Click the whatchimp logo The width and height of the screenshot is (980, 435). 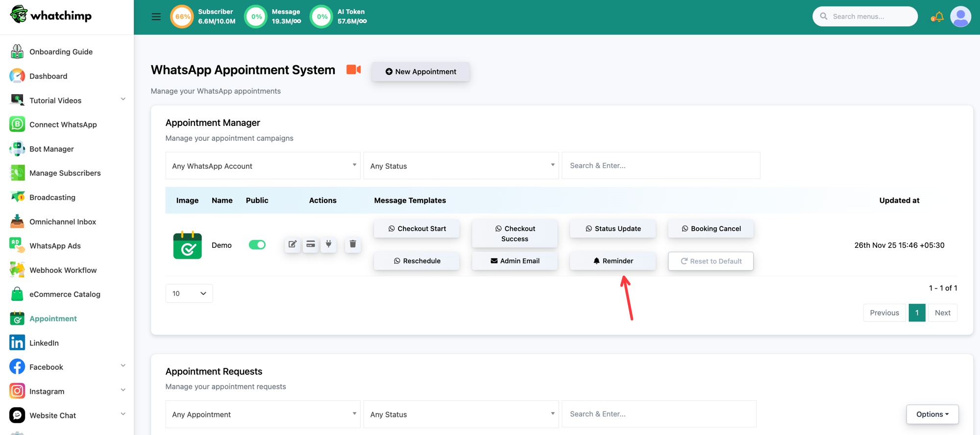(51, 15)
